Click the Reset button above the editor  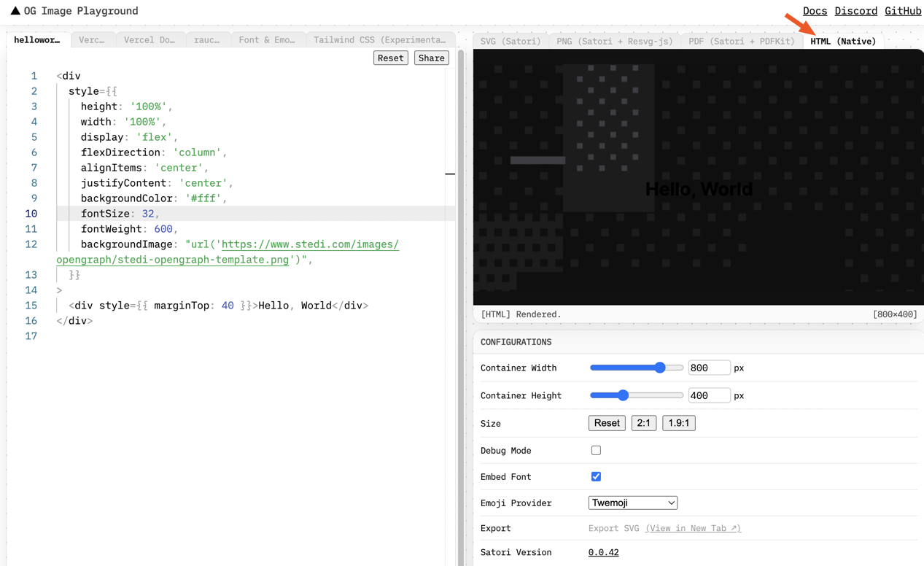390,58
